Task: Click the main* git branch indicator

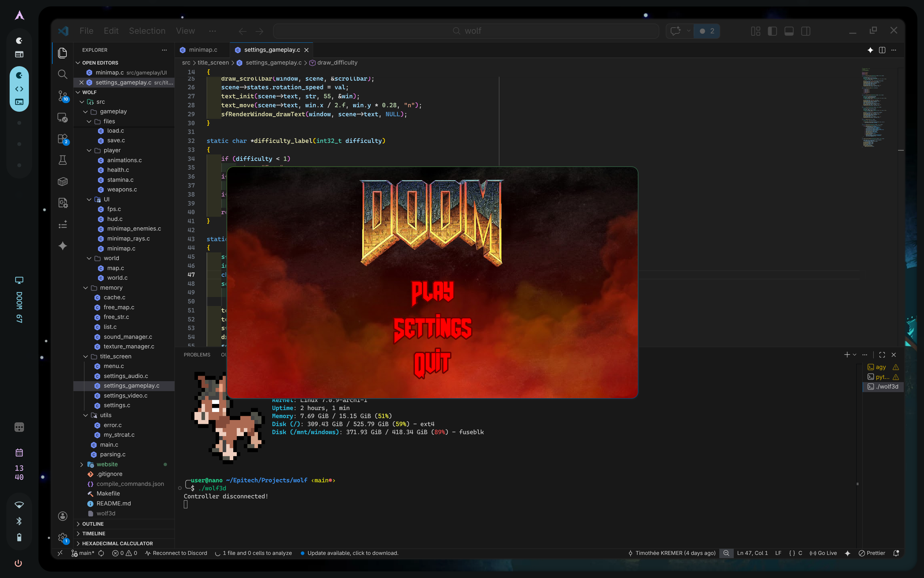Action: click(83, 553)
